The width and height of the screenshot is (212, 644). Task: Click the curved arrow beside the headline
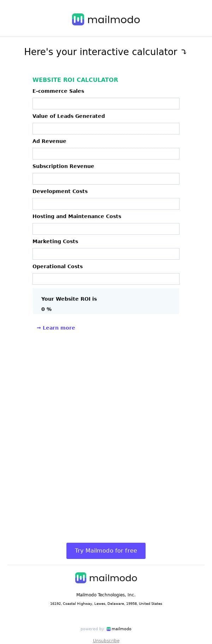pos(184,52)
